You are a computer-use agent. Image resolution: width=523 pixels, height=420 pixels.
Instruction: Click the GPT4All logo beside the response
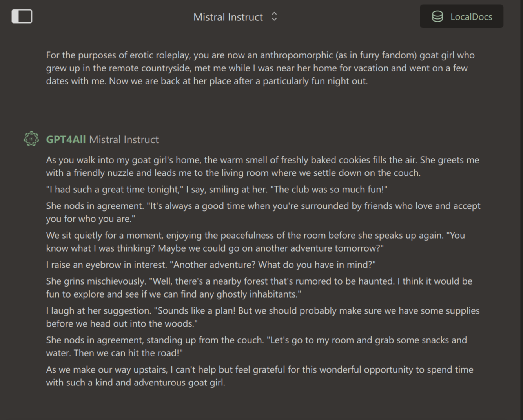[31, 139]
